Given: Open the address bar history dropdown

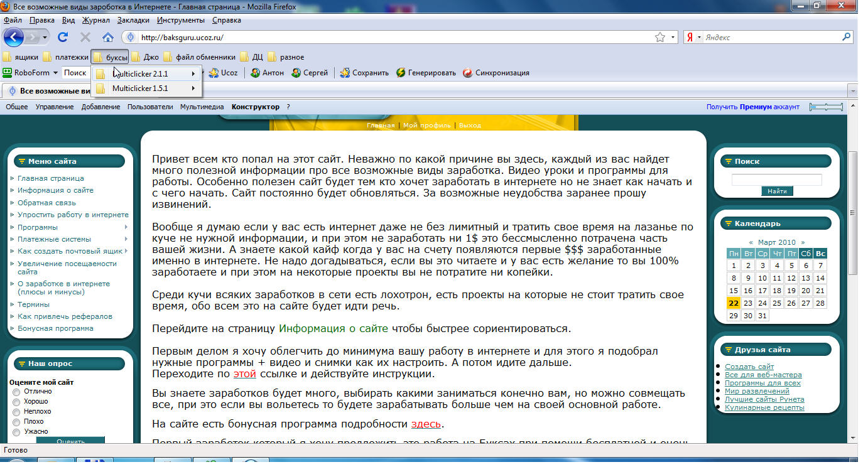Looking at the screenshot, I should (x=673, y=37).
